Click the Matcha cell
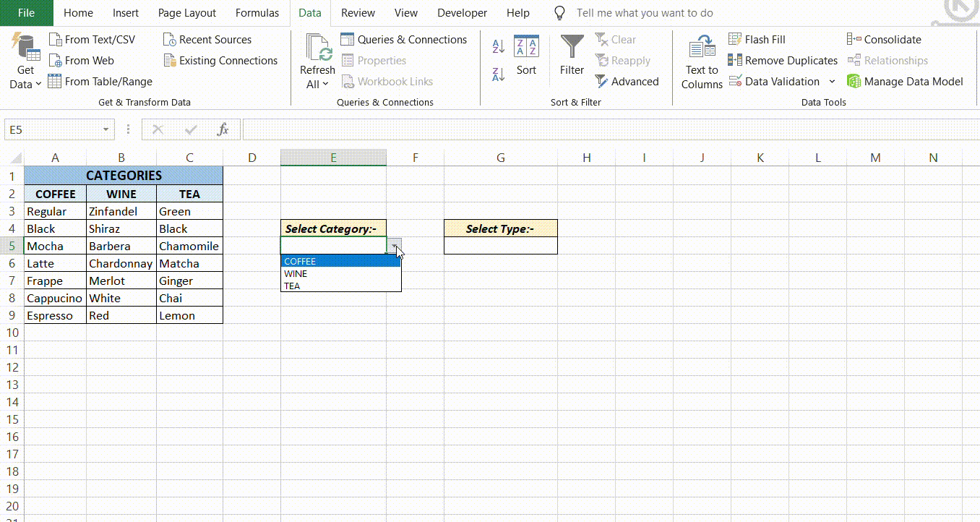980x522 pixels. pos(189,263)
